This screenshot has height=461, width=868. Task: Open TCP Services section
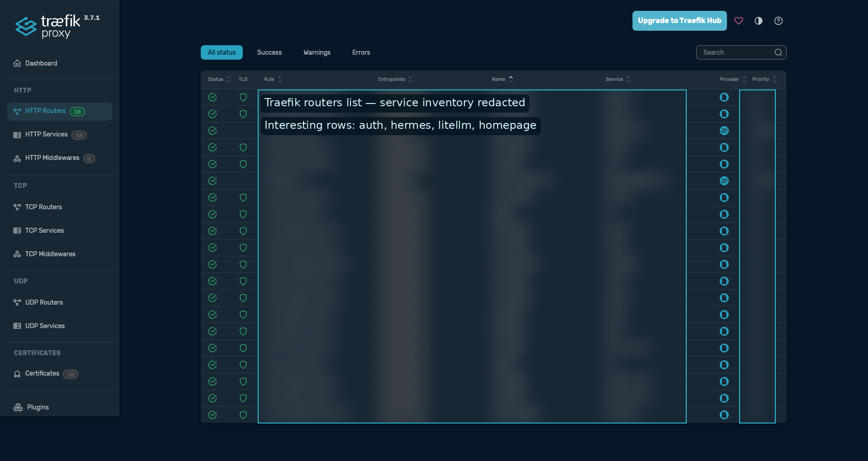60,230
